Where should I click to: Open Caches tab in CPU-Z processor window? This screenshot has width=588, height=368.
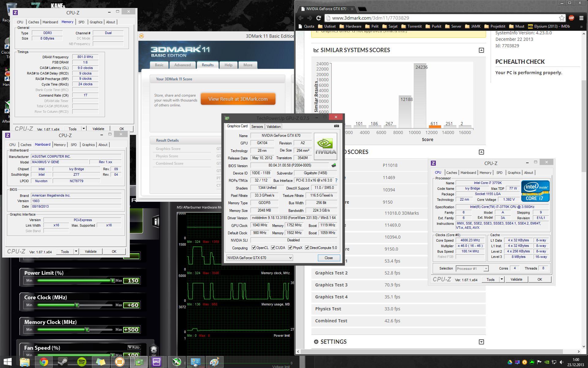[x=451, y=173]
